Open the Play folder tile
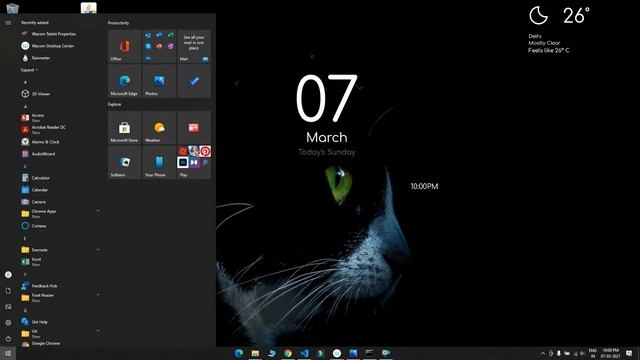 (x=194, y=162)
